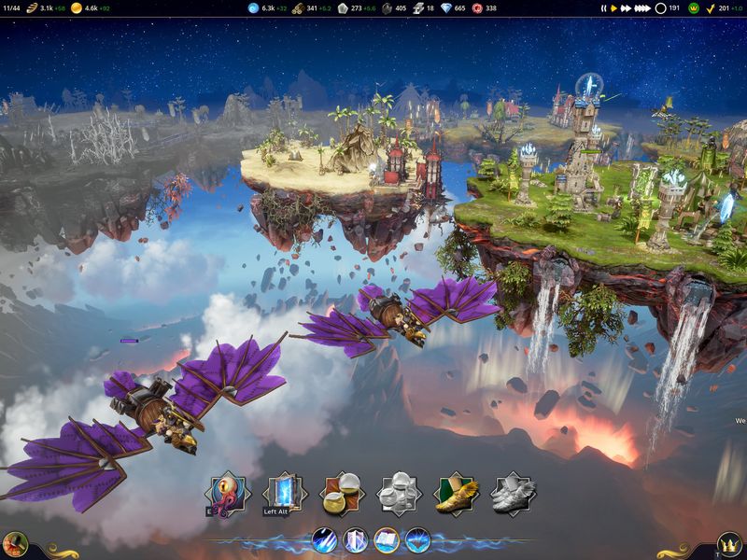Click the red castle on the sandy island
This screenshot has height=560, width=747.
click(x=413, y=167)
